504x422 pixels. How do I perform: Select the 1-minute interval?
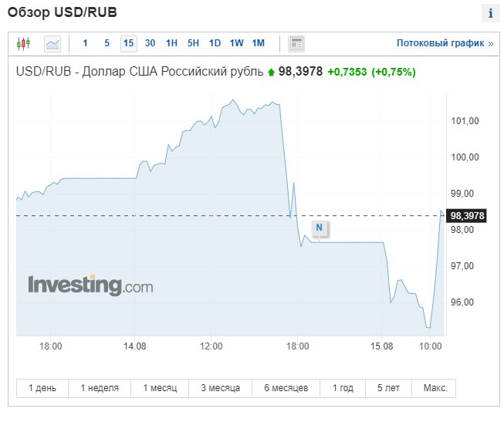[85, 43]
